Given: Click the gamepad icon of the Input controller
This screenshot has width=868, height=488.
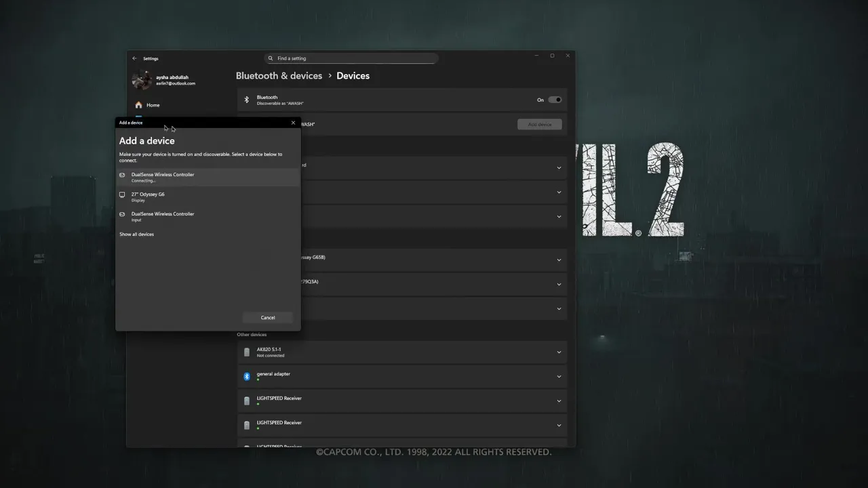Looking at the screenshot, I should tap(122, 214).
